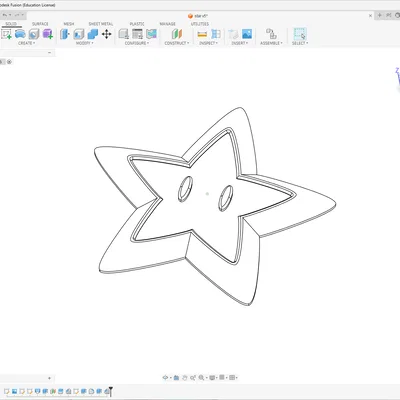Open the CONFIGURE dropdown menu
The image size is (400, 400).
[x=137, y=43]
